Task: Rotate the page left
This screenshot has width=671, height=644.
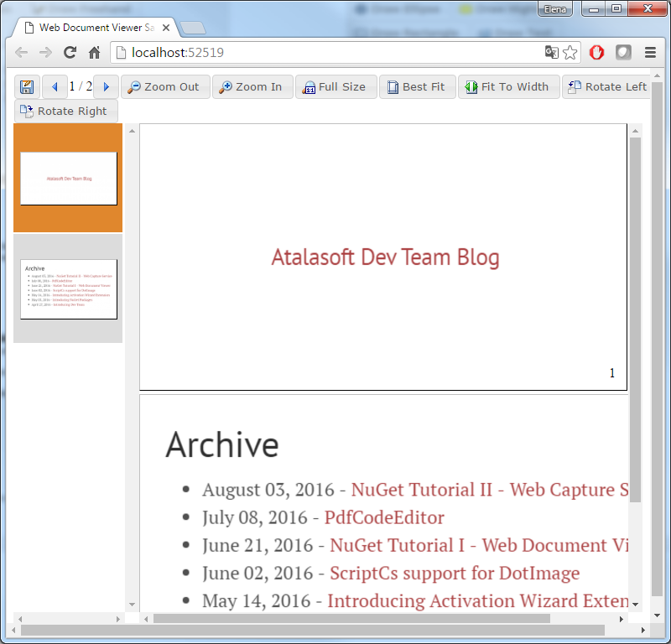Action: click(606, 87)
